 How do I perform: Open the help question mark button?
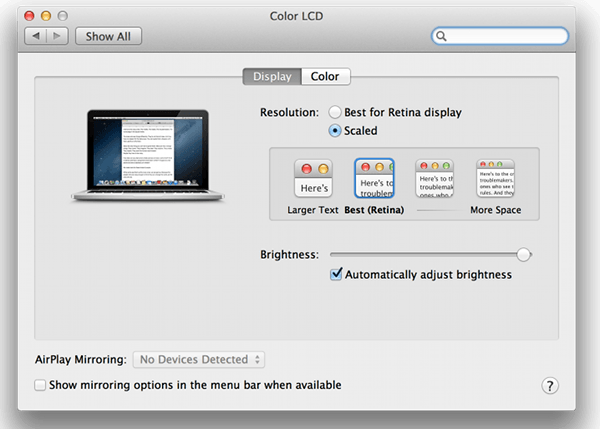549,386
